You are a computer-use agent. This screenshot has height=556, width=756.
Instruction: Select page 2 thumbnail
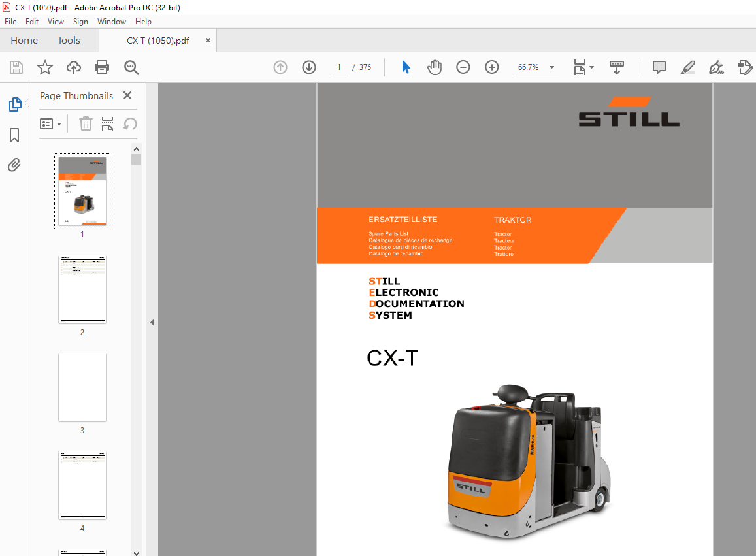coord(82,289)
